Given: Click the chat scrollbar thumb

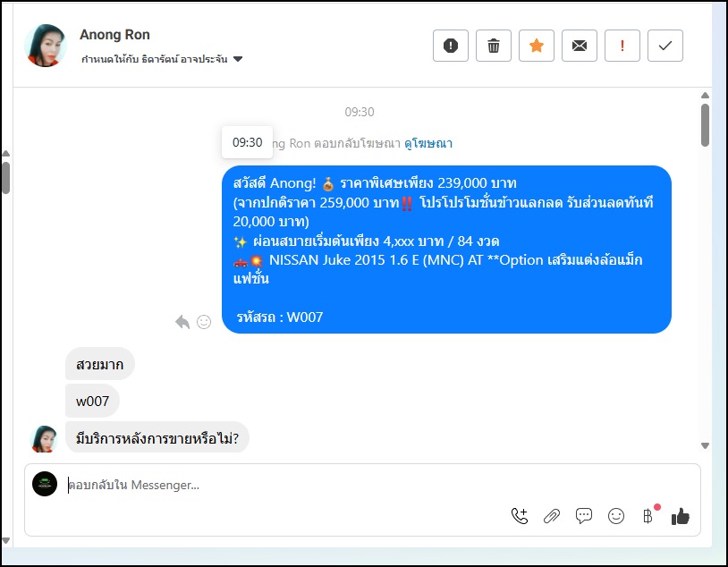Looking at the screenshot, I should (705, 125).
